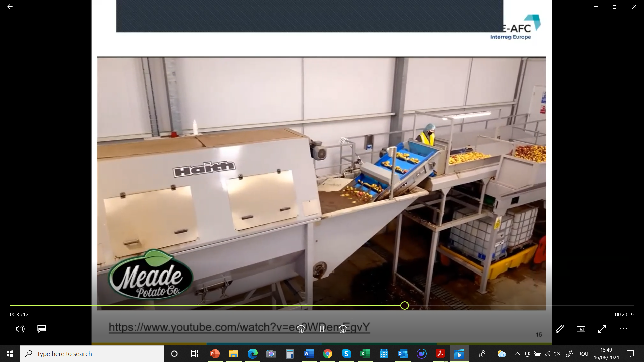
Task: Open Calendar app on the taskbar
Action: [x=384, y=354]
